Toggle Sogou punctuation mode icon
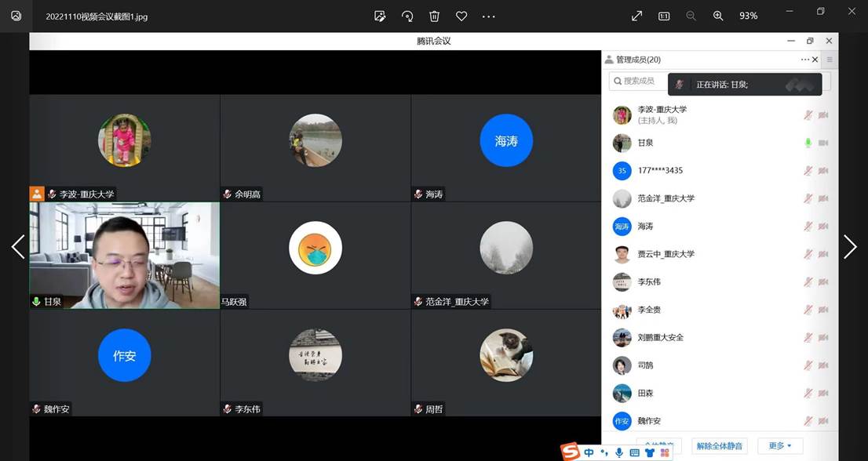This screenshot has height=461, width=868. pyautogui.click(x=604, y=452)
